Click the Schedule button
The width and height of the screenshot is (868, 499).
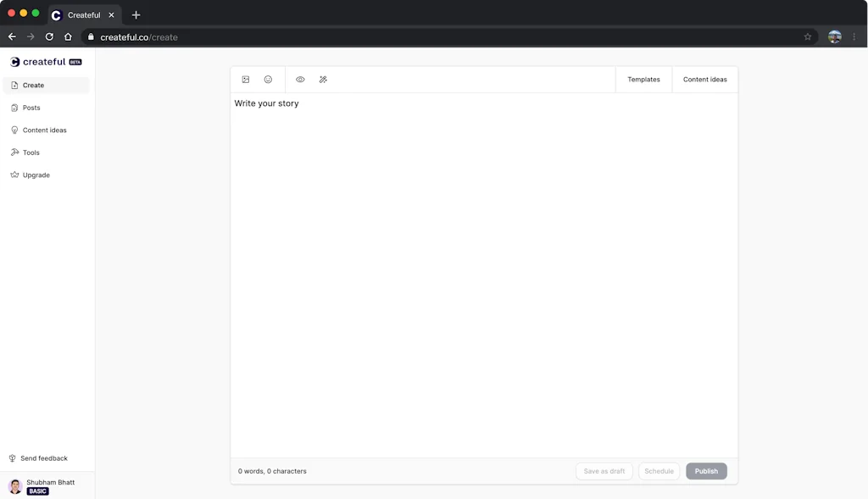click(x=659, y=471)
